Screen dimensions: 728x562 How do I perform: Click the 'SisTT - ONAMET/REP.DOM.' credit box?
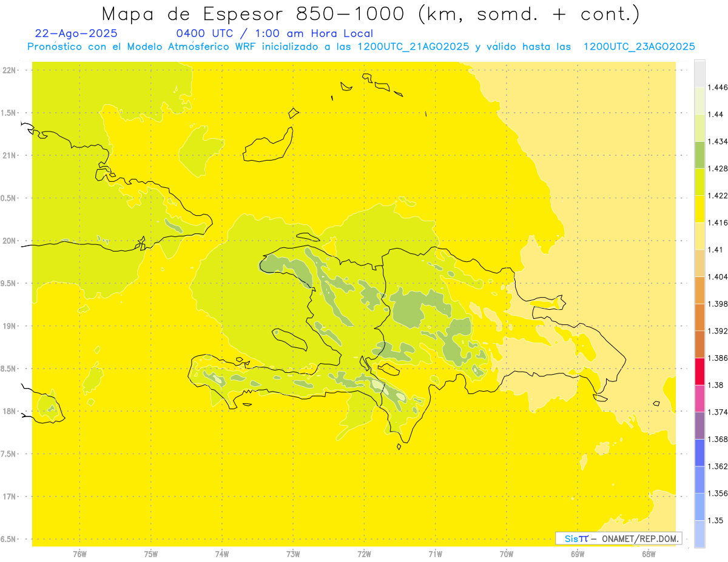619,538
